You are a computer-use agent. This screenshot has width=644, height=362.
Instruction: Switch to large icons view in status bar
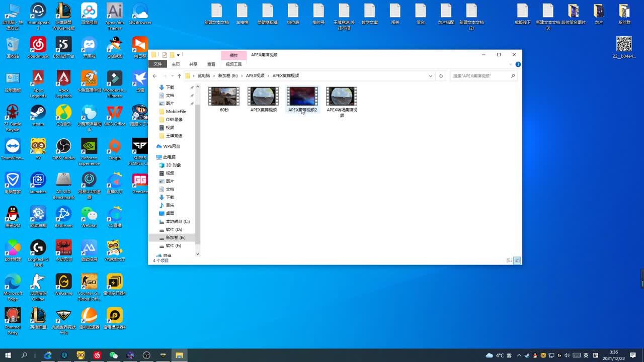(x=517, y=260)
